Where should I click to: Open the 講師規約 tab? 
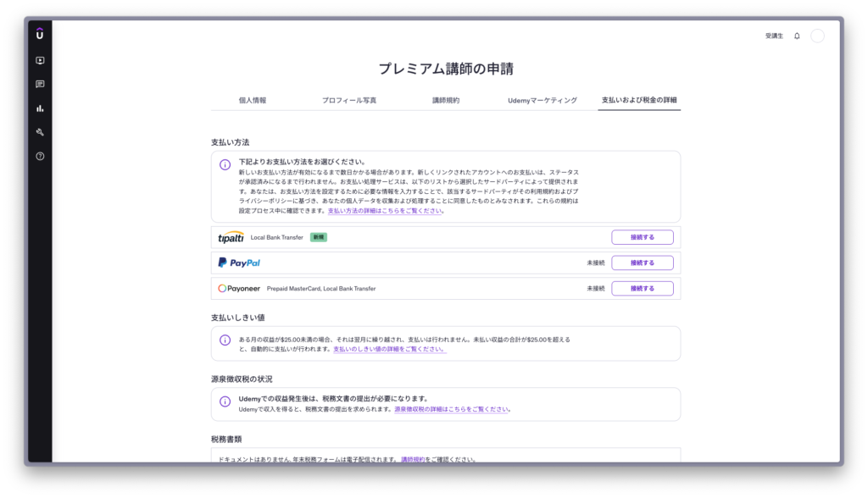pyautogui.click(x=445, y=100)
